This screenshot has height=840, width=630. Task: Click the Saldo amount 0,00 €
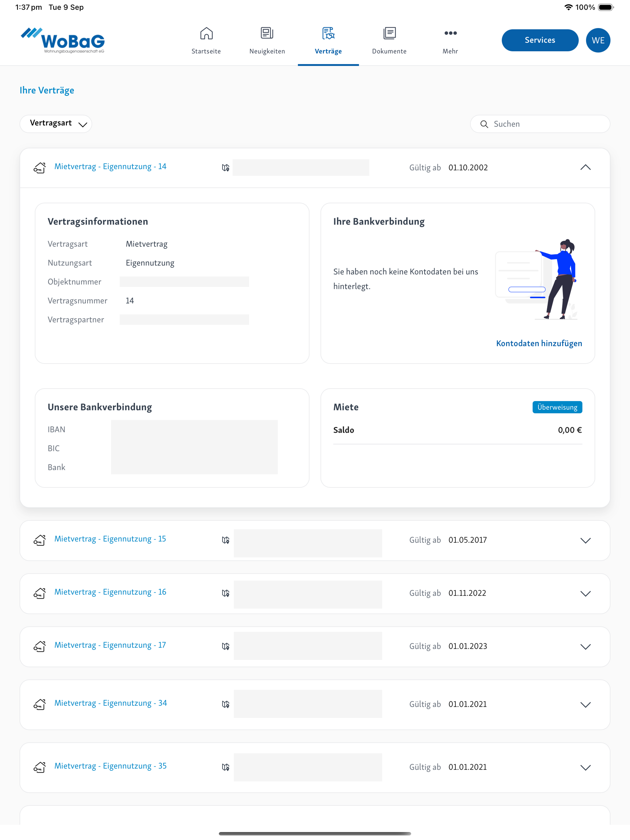click(570, 430)
